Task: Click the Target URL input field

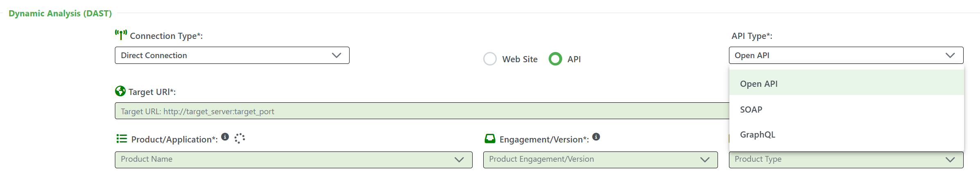Action: pos(421,111)
